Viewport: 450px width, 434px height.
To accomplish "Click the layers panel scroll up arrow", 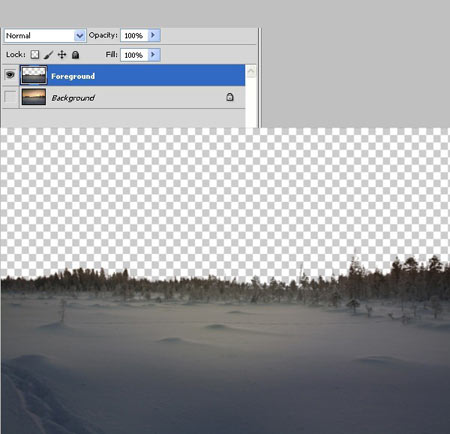I will (x=251, y=71).
